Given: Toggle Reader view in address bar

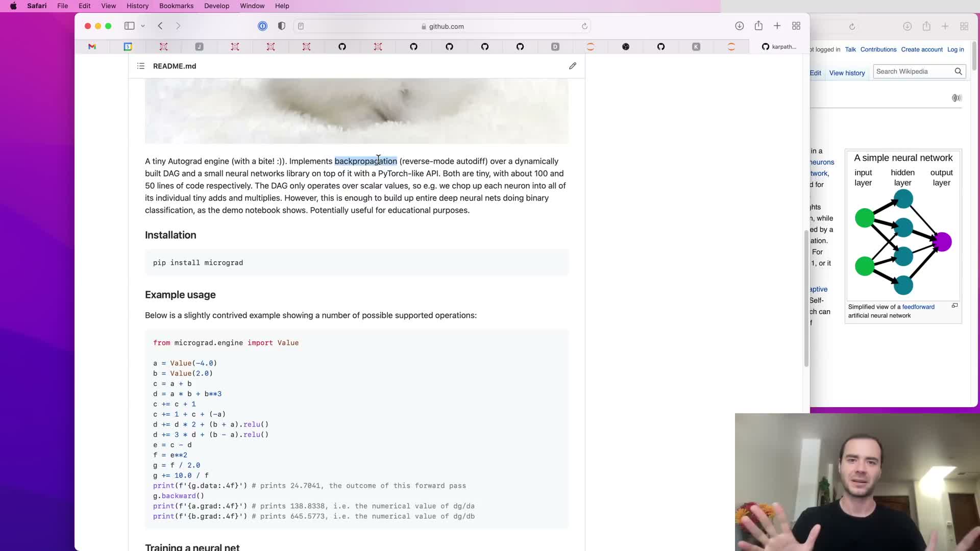Looking at the screenshot, I should [301, 27].
